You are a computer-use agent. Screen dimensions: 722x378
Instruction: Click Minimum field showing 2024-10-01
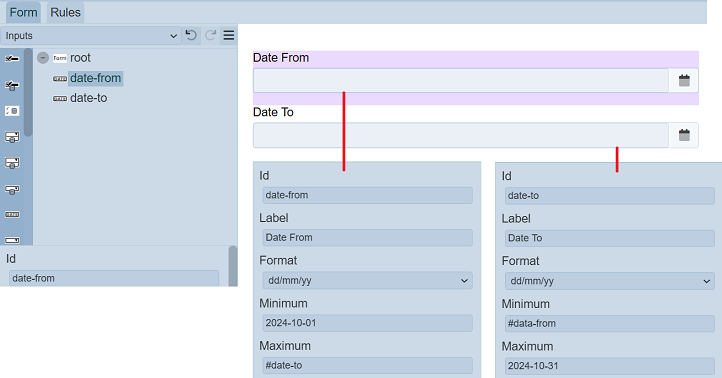tap(367, 323)
